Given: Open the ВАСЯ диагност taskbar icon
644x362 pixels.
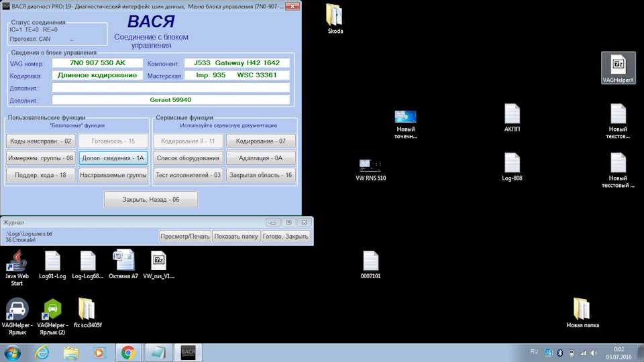Looking at the screenshot, I should [188, 352].
